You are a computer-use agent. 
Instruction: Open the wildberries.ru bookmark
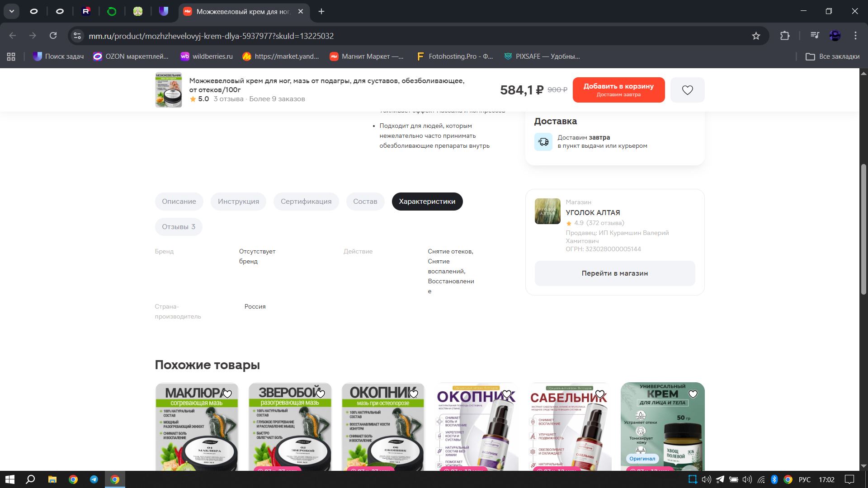[207, 56]
